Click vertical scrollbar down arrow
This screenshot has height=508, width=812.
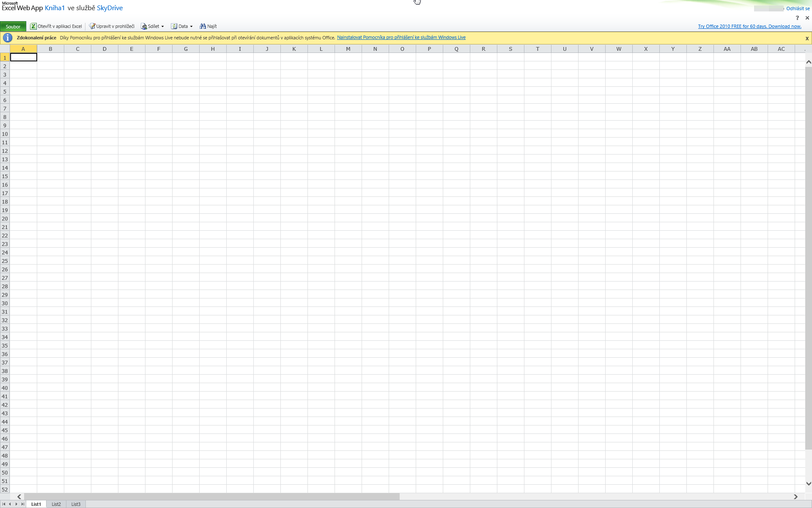(x=809, y=483)
